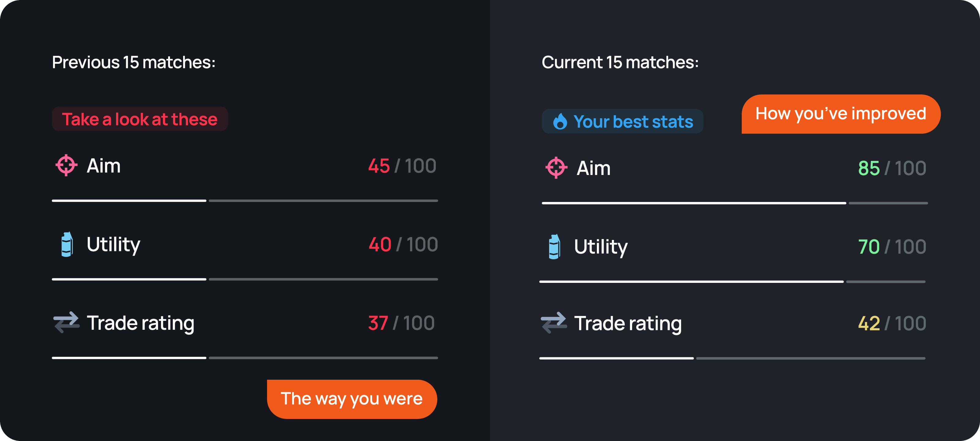The image size is (980, 441).
Task: Click the Trade rating arrows icon in current matches
Action: 553,323
